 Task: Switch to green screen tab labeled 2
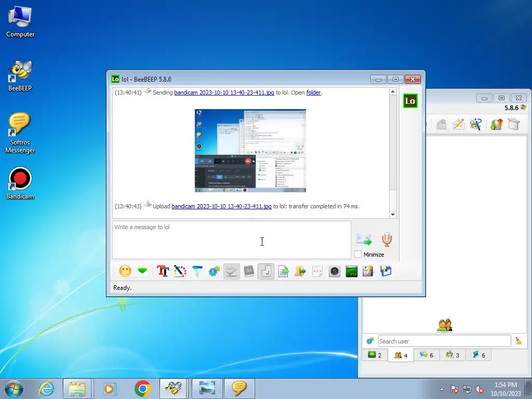click(375, 355)
